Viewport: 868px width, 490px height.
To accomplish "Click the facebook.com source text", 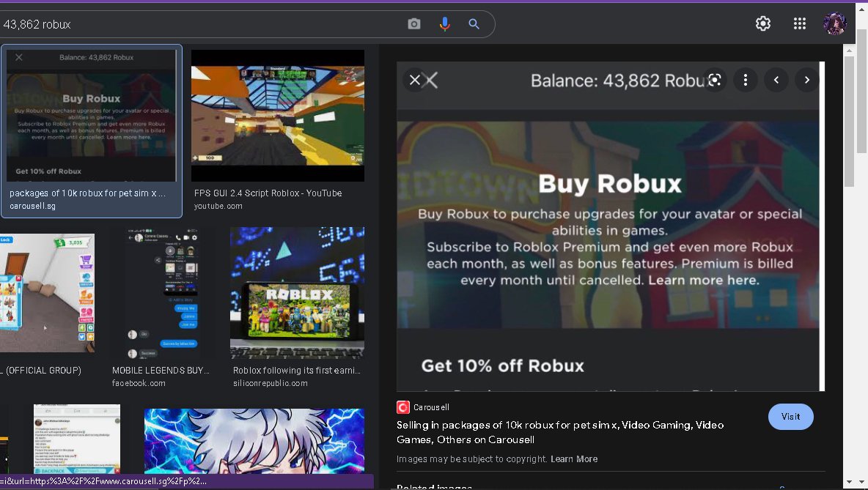I will pyautogui.click(x=139, y=383).
